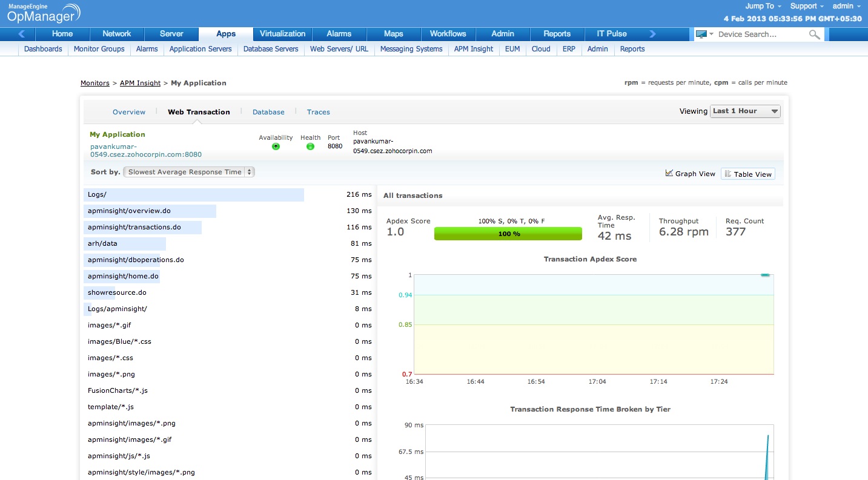This screenshot has height=480, width=868.
Task: Click the APM Insight breadcrumb link
Action: [141, 83]
